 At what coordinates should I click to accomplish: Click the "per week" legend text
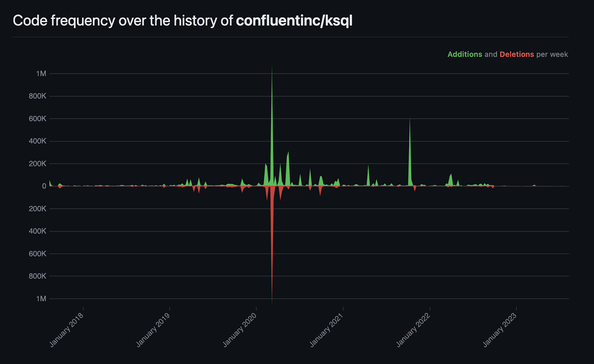[552, 54]
